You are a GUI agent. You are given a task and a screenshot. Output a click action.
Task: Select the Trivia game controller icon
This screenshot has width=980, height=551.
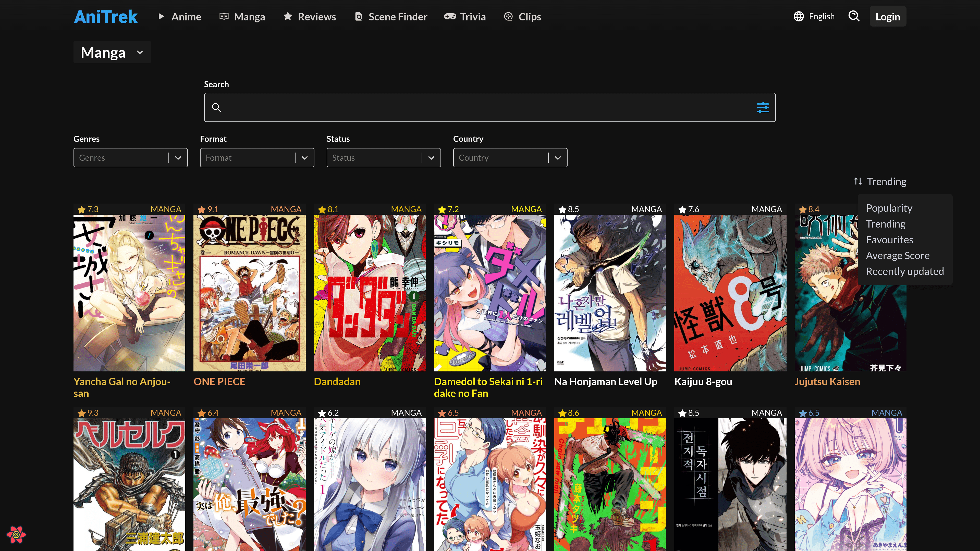tap(450, 16)
